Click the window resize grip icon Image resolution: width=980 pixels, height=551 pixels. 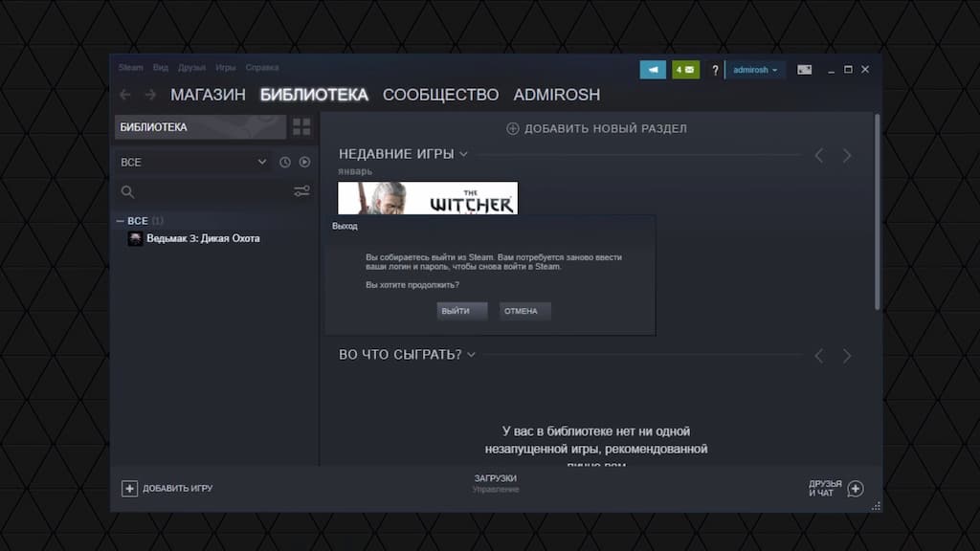tap(876, 506)
